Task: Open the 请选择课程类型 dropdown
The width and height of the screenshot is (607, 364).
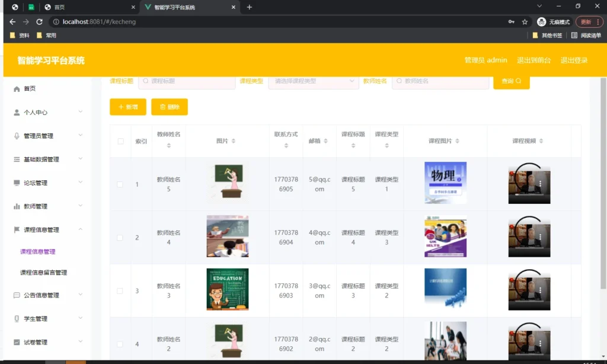Action: [x=314, y=80]
